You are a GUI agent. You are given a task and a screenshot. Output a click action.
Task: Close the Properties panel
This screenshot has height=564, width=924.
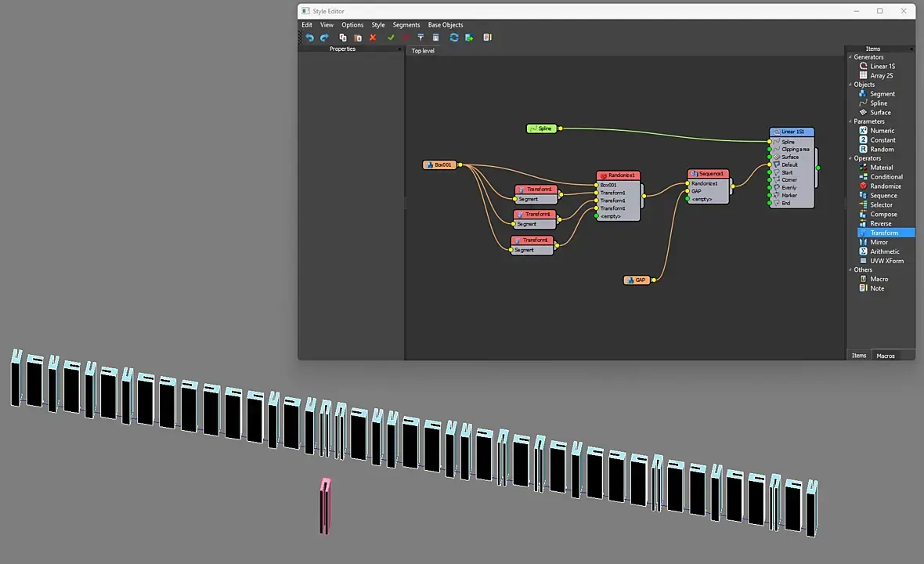(399, 49)
